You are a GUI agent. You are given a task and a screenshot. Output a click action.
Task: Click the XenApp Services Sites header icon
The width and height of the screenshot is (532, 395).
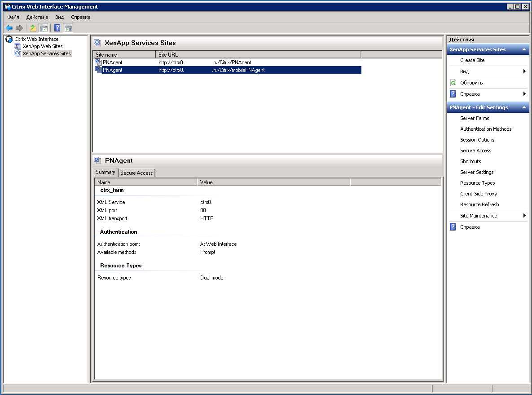coord(98,42)
